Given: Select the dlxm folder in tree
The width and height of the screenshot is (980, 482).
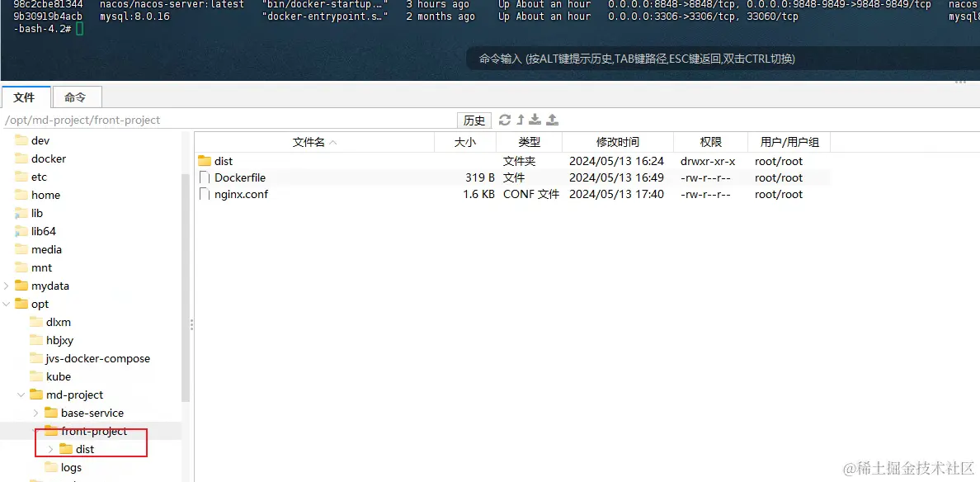Looking at the screenshot, I should [x=58, y=322].
